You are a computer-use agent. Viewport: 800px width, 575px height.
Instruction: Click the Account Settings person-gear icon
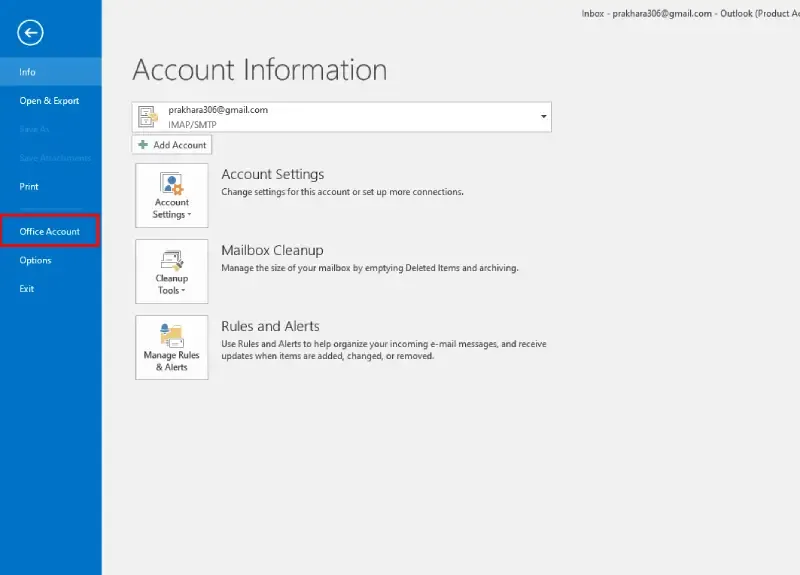[x=171, y=184]
